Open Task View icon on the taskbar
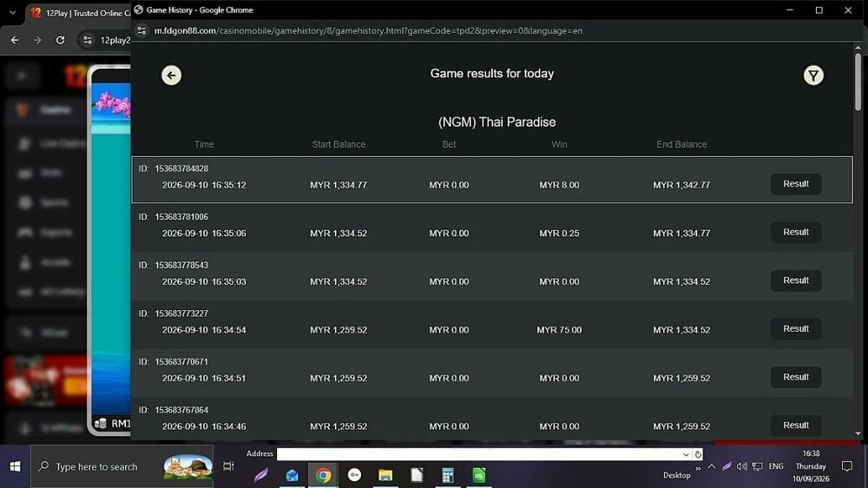The height and width of the screenshot is (488, 868). click(x=228, y=466)
